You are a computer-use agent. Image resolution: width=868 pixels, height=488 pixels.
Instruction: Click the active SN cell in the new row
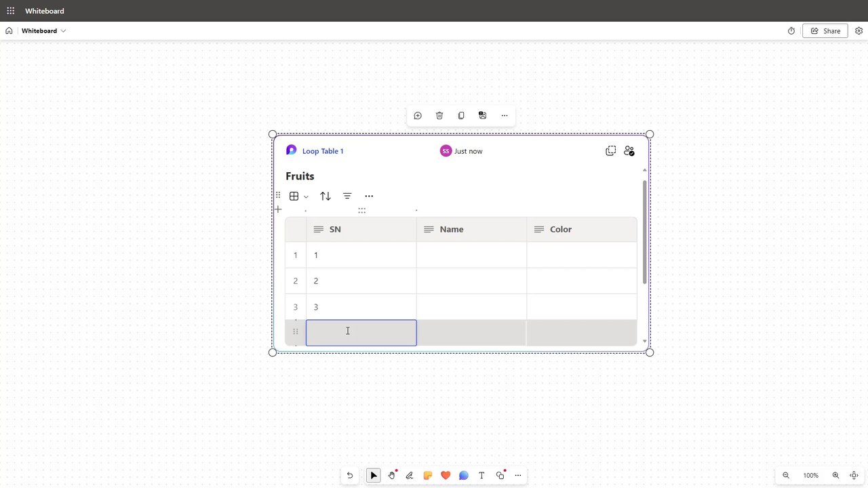(x=361, y=333)
